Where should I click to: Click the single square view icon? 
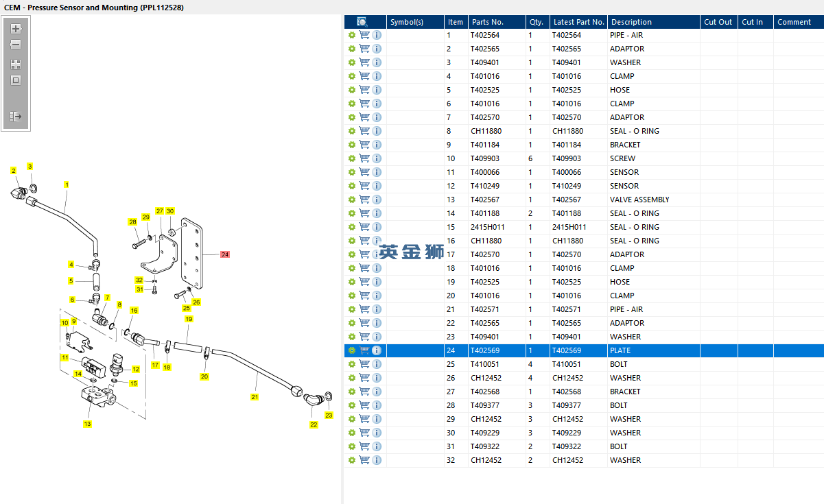pyautogui.click(x=16, y=80)
